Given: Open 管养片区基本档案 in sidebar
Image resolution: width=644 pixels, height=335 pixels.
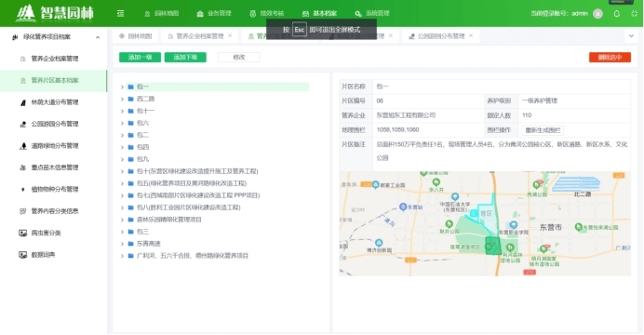Looking at the screenshot, I should tap(53, 80).
